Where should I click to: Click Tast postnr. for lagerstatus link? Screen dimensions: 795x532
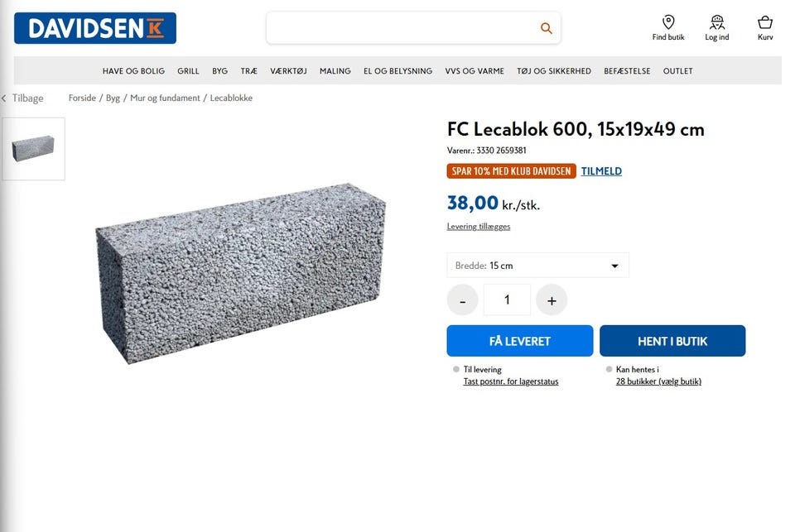point(511,381)
